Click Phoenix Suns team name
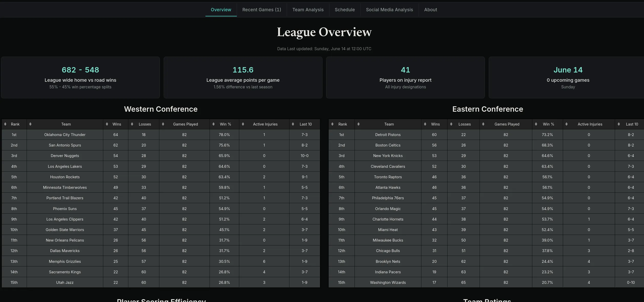The height and width of the screenshot is (302, 644). (65, 209)
